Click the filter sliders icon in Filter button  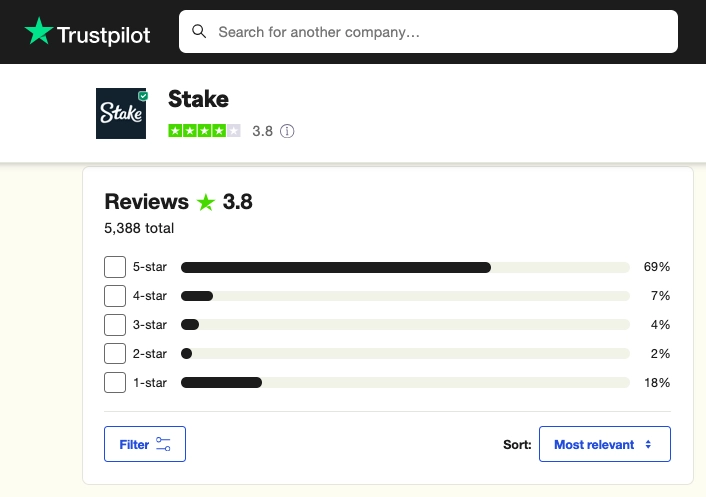(x=163, y=444)
